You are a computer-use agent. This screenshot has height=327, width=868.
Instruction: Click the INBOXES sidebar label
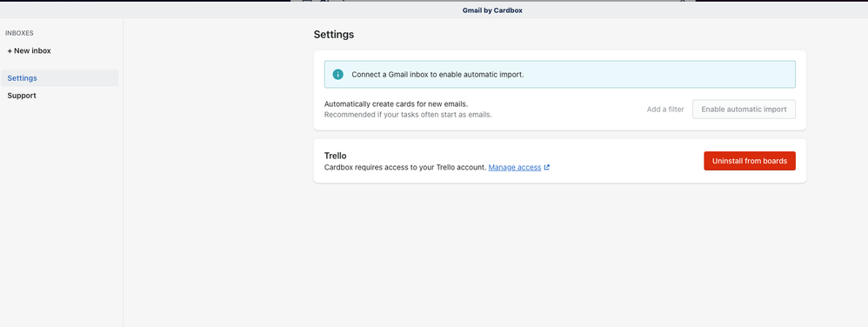[x=19, y=33]
